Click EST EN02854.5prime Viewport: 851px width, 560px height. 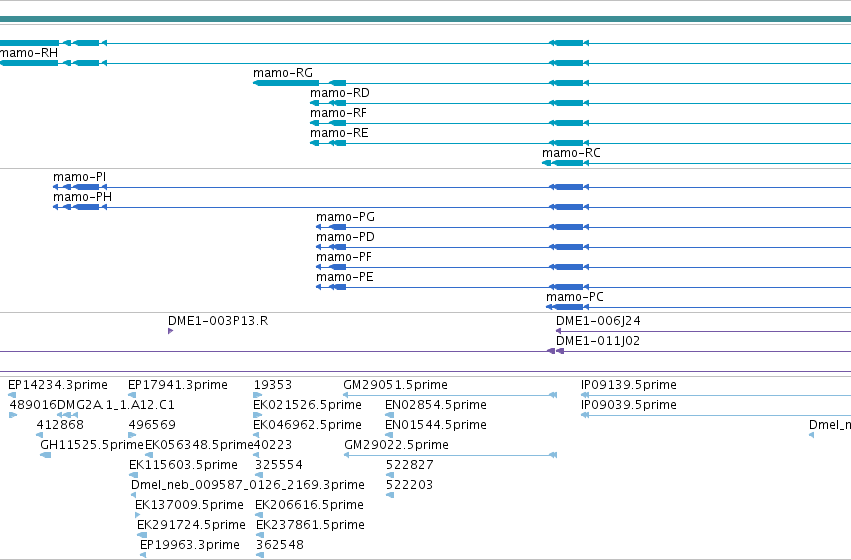[x=436, y=405]
